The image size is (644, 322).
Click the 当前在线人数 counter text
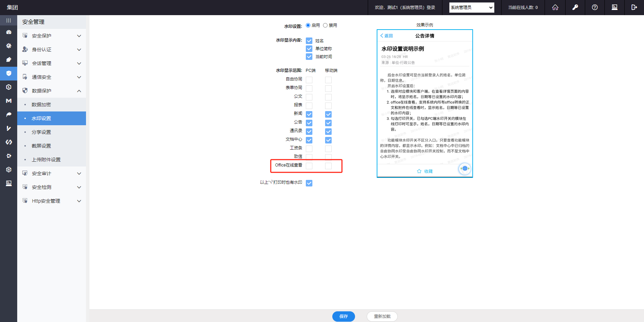point(523,8)
